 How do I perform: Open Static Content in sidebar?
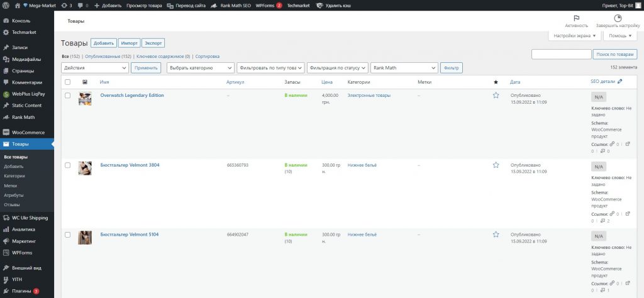[27, 105]
